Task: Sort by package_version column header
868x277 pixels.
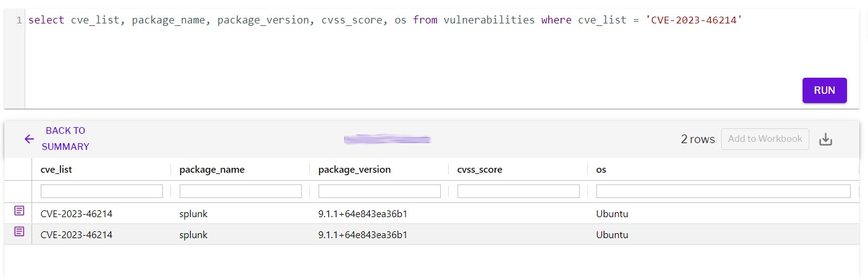Action: 354,169
